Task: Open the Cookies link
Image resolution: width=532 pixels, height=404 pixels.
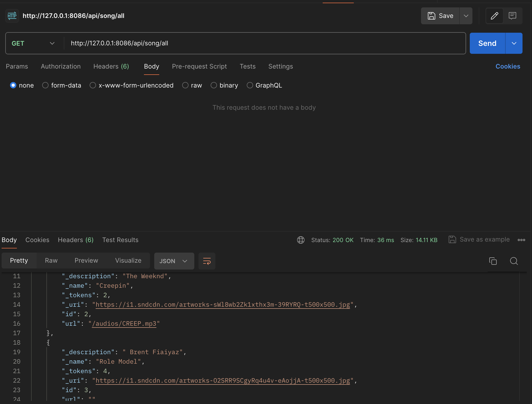Action: click(508, 66)
